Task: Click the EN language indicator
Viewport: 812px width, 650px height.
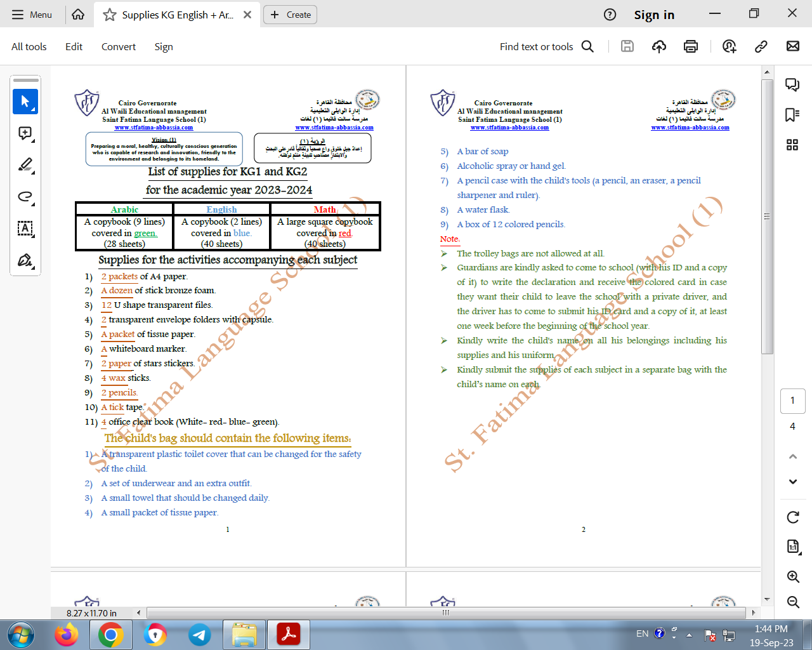Action: point(642,633)
